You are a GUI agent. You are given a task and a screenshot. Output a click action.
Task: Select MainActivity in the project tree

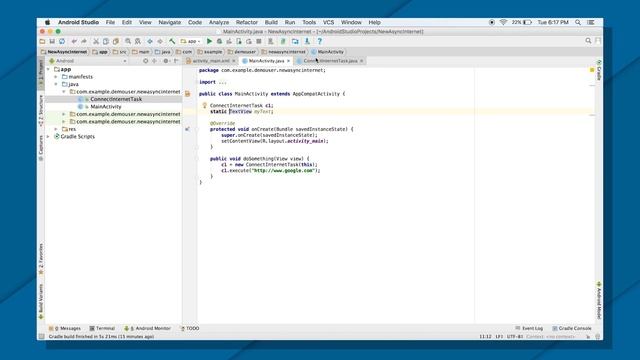pyautogui.click(x=106, y=107)
